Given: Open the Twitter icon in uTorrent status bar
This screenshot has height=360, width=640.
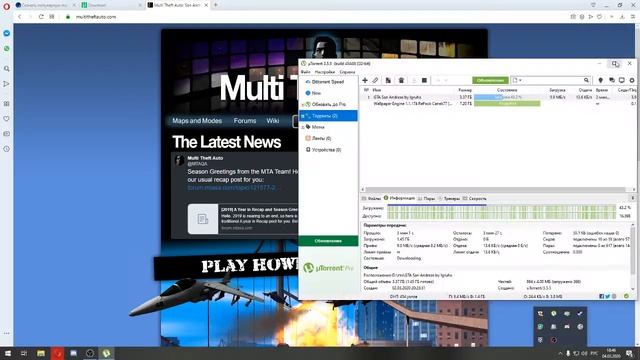Looking at the screenshot, I should click(607, 296).
